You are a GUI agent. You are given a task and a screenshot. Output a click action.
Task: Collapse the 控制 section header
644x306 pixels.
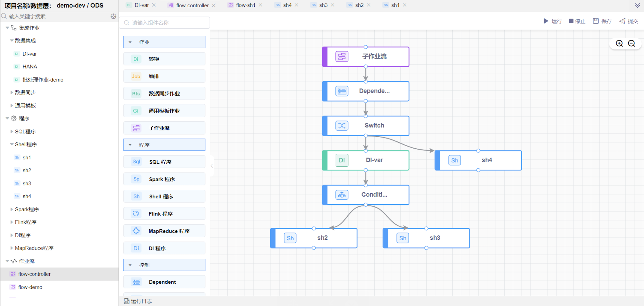click(x=130, y=265)
